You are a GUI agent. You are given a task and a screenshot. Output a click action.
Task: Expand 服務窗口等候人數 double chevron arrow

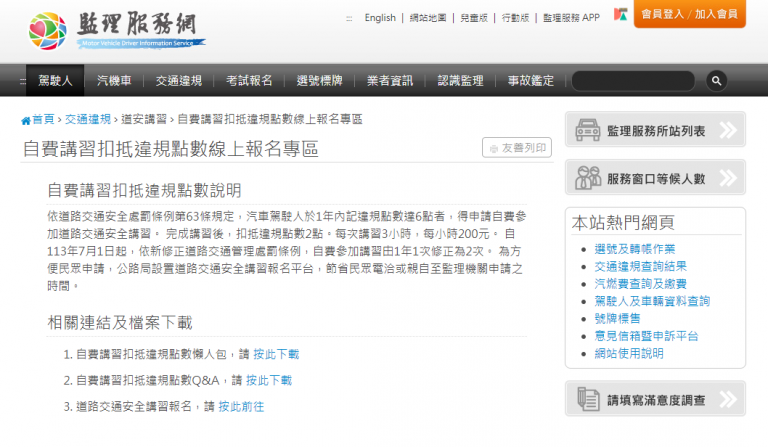click(x=728, y=178)
